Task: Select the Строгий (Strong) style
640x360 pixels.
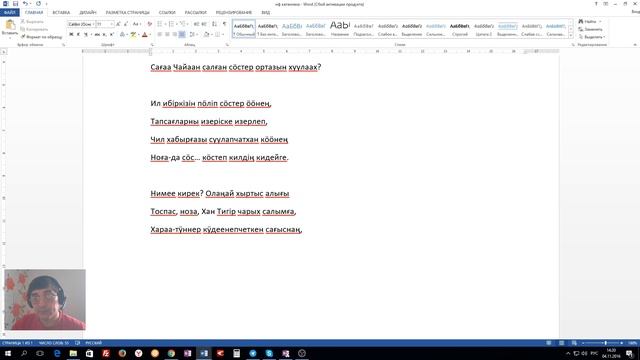Action: [x=460, y=29]
